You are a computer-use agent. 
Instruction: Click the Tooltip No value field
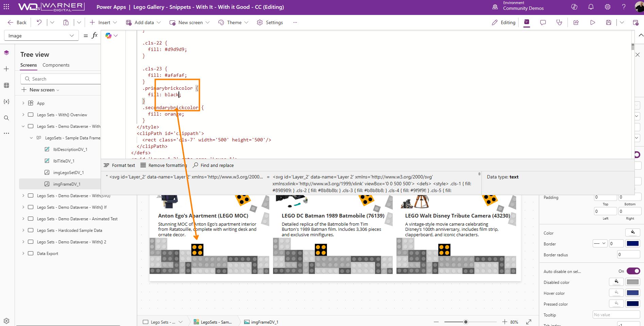(616, 314)
